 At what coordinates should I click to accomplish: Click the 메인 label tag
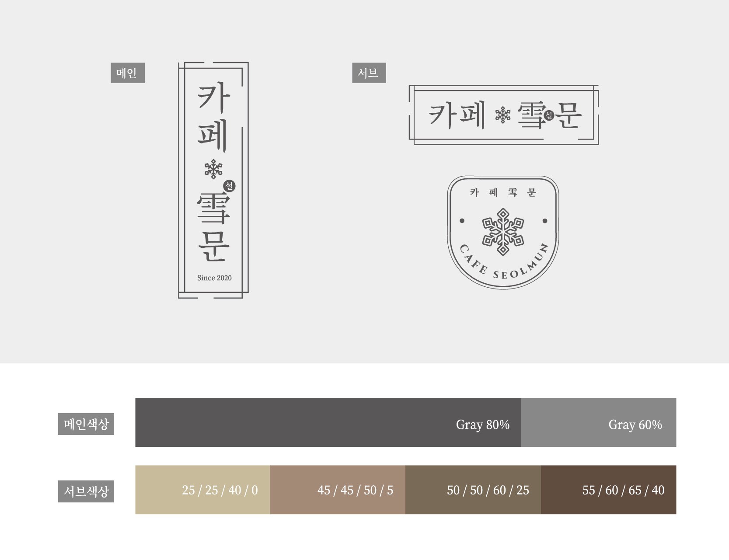(127, 73)
